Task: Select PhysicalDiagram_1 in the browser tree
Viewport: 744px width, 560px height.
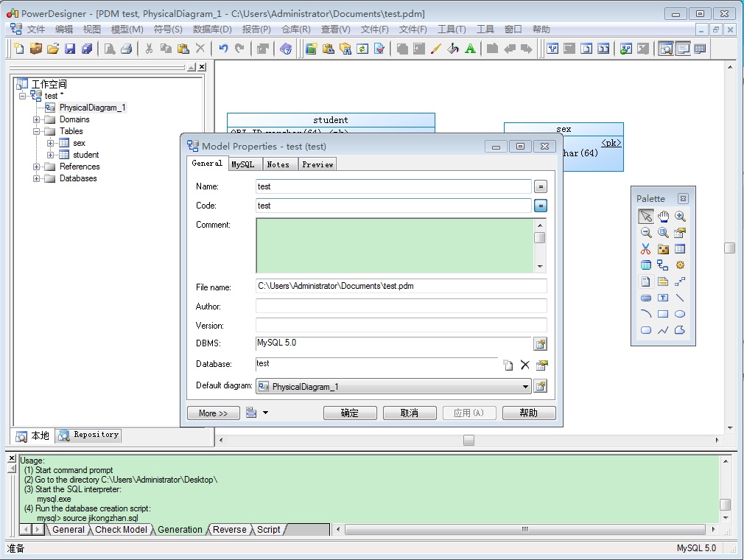Action: click(92, 108)
